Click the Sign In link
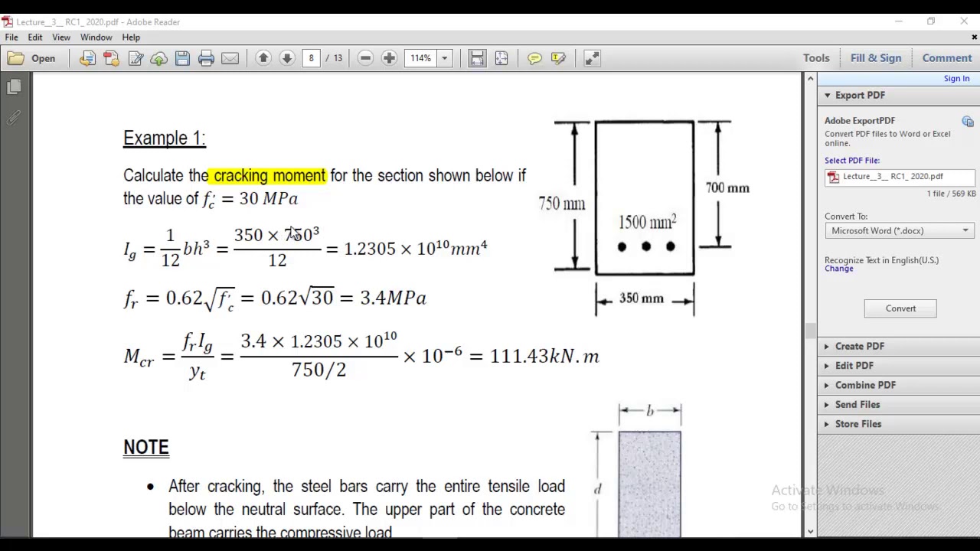The height and width of the screenshot is (551, 980). [x=956, y=79]
